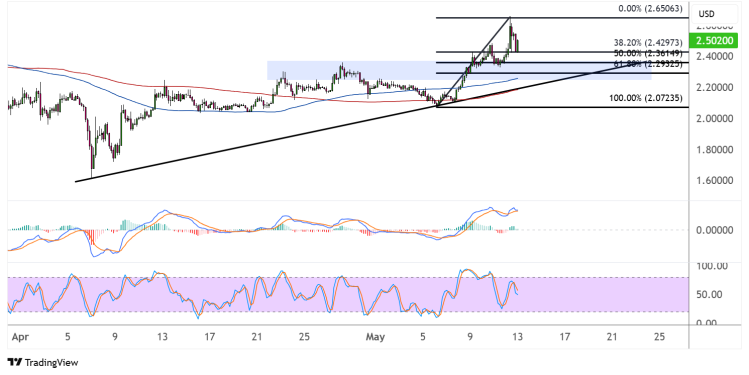
Task: Click the 2.40000 price axis value
Action: pyautogui.click(x=715, y=56)
